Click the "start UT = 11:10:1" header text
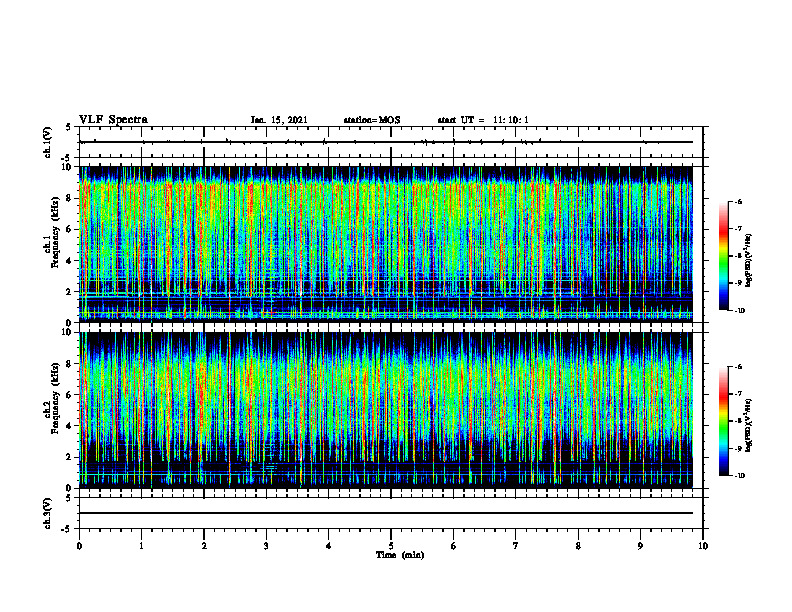This screenshot has width=792, height=612. [483, 120]
